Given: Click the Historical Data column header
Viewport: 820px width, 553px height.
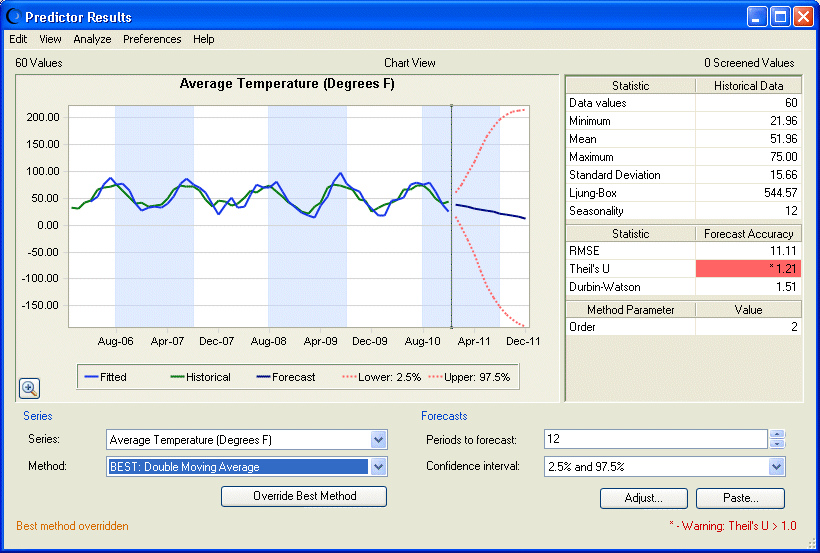Looking at the screenshot, I should tap(748, 86).
